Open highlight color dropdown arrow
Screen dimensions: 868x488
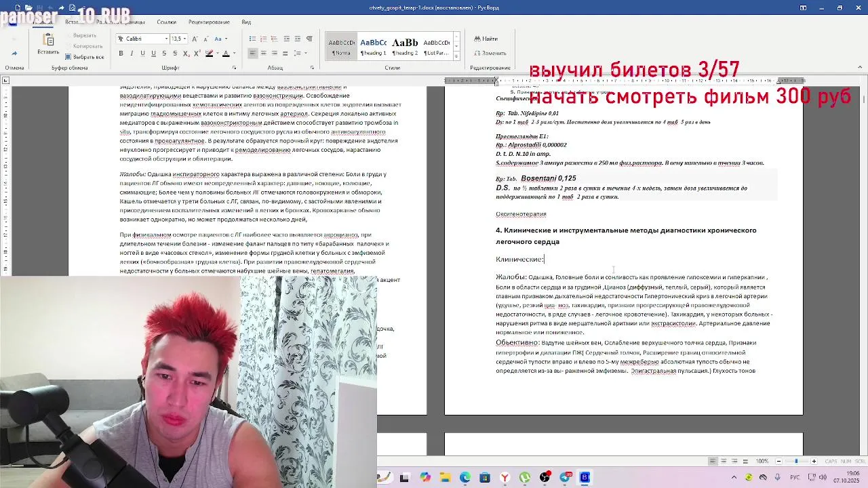coord(217,54)
